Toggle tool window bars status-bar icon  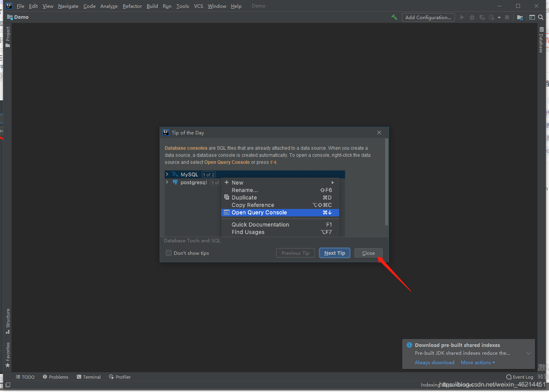(x=8, y=385)
